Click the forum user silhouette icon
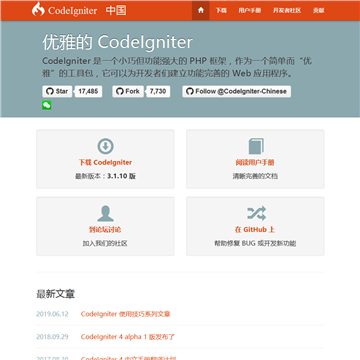This screenshot has height=360, width=360. click(105, 214)
